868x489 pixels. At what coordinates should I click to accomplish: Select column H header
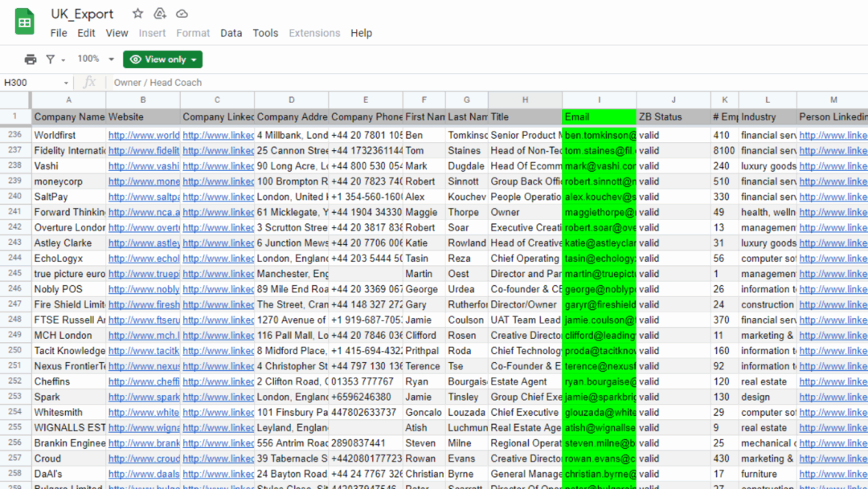click(x=525, y=100)
